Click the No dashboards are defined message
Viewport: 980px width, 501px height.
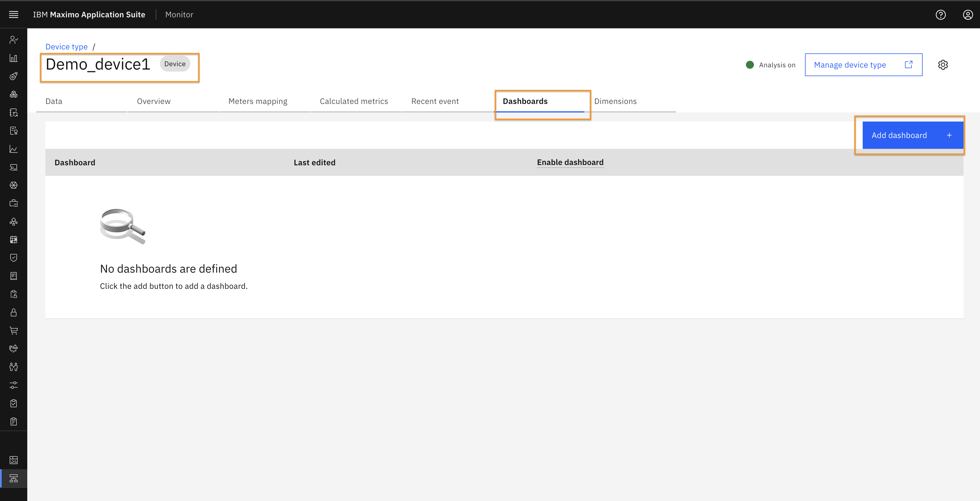click(168, 269)
